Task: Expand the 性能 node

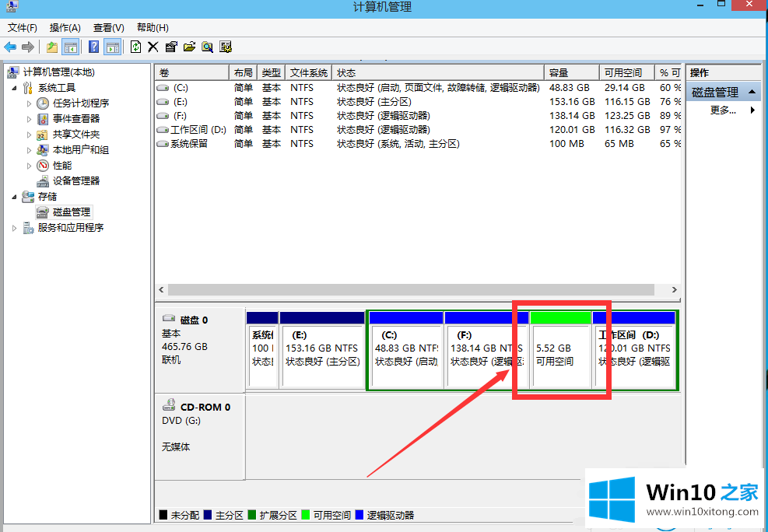Action: 29,166
